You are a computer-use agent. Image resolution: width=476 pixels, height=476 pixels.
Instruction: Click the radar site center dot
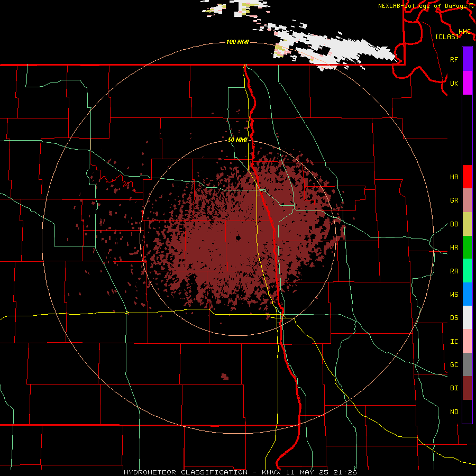(x=239, y=237)
